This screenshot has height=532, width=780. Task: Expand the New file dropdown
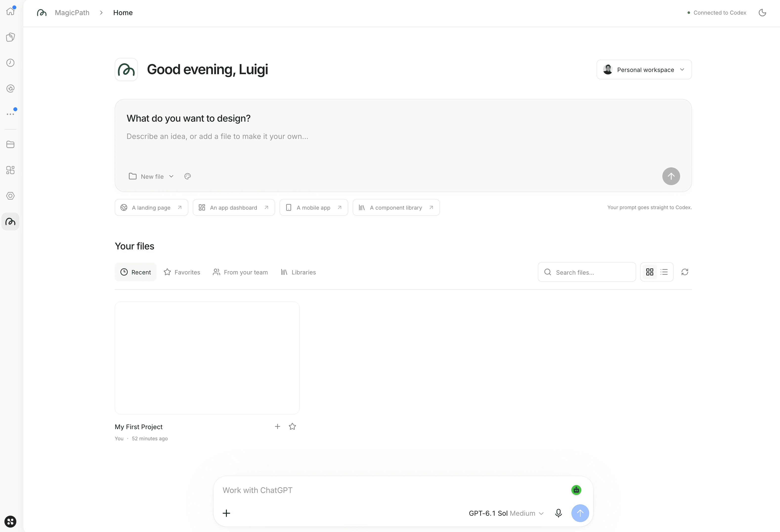point(151,176)
